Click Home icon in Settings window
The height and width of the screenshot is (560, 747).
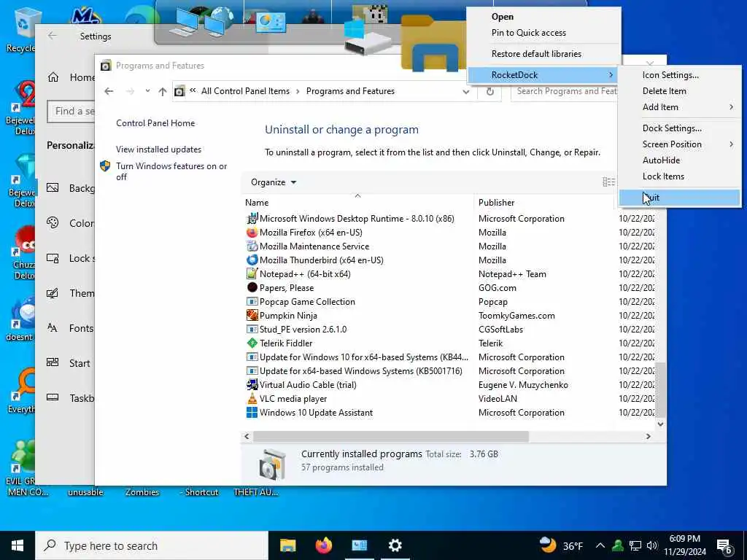[53, 77]
